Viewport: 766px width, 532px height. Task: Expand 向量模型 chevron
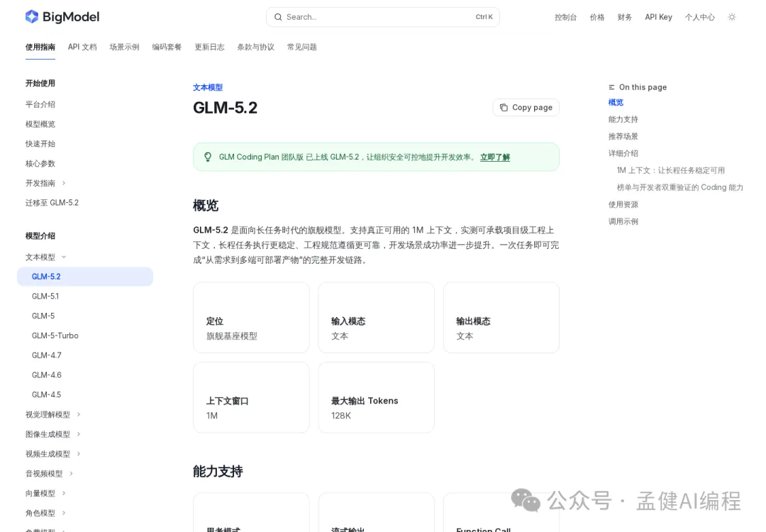pos(64,494)
